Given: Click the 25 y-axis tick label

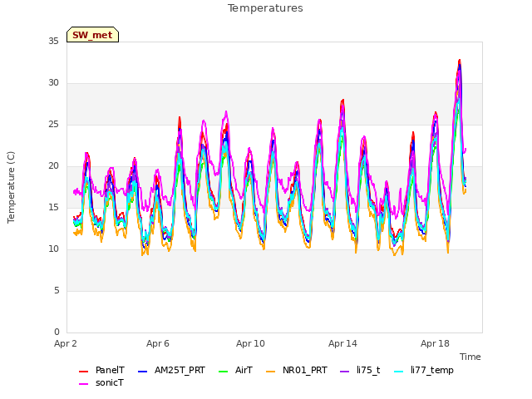Looking at the screenshot, I should [x=53, y=125].
